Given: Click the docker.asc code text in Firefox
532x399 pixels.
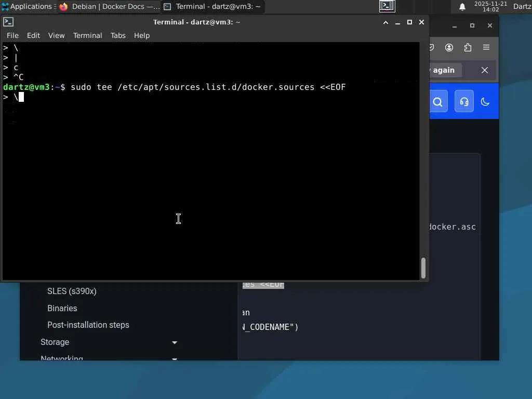Looking at the screenshot, I should [x=453, y=227].
